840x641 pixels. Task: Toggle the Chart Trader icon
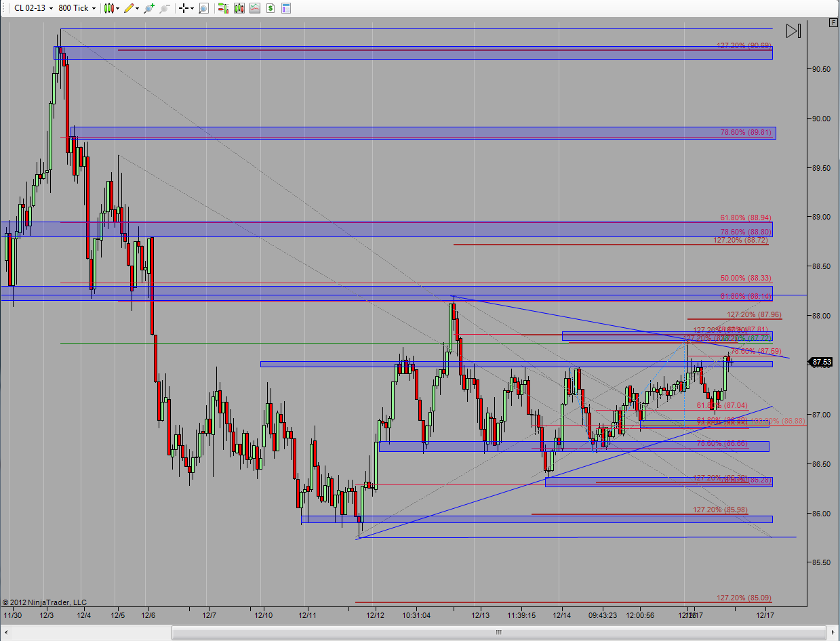click(x=223, y=8)
